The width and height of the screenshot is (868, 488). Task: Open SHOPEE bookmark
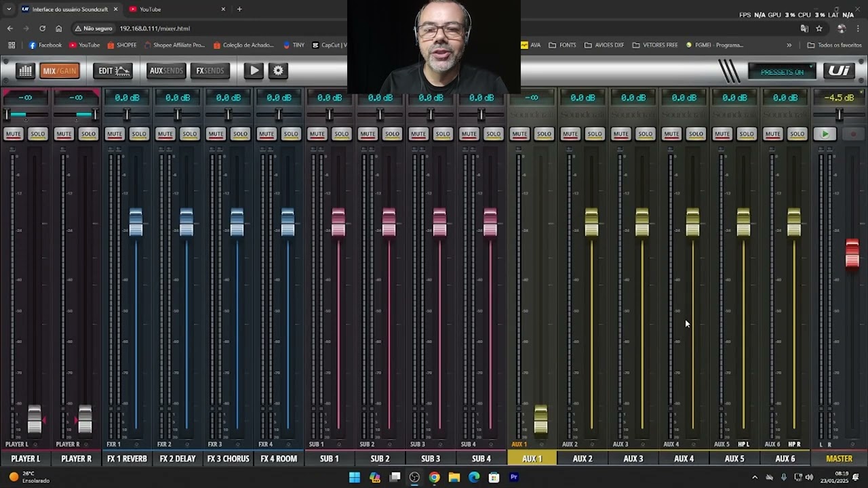[x=121, y=45]
